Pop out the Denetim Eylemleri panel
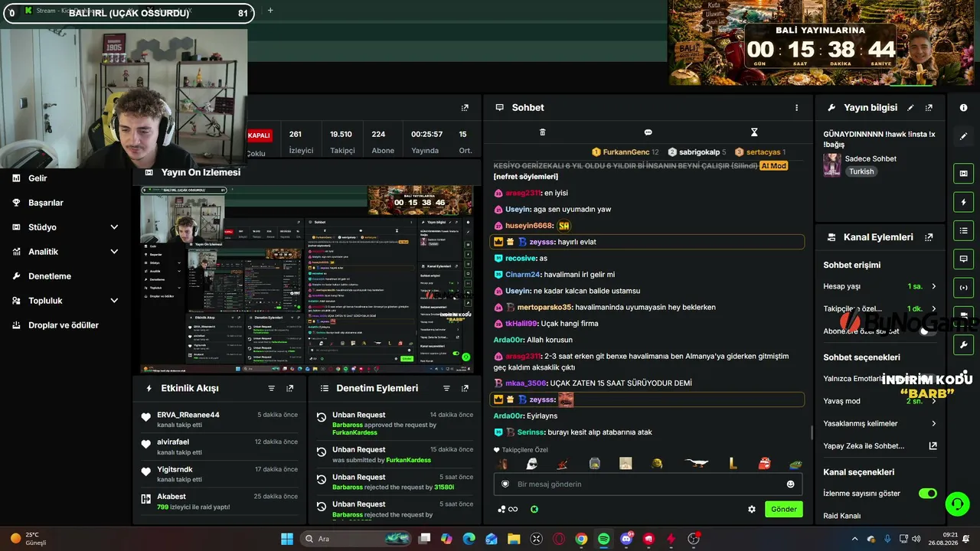980x551 pixels. pyautogui.click(x=465, y=389)
